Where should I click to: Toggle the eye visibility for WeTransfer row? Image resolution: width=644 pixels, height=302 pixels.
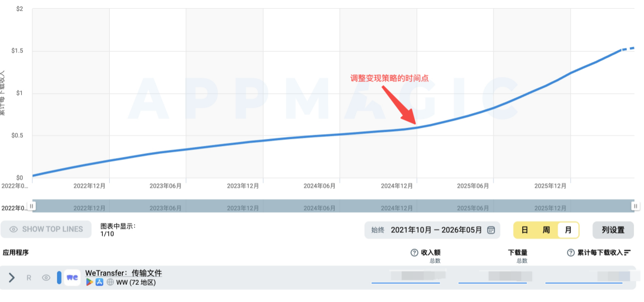click(46, 277)
